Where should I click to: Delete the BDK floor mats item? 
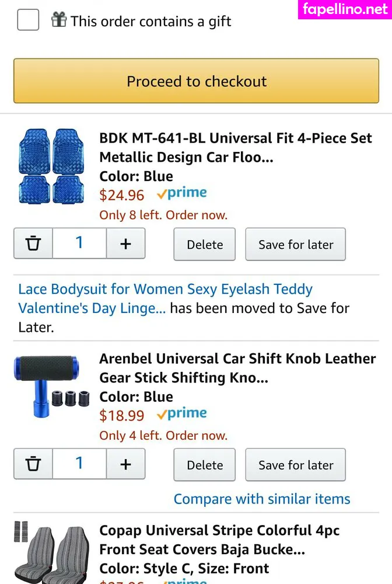pyautogui.click(x=205, y=244)
